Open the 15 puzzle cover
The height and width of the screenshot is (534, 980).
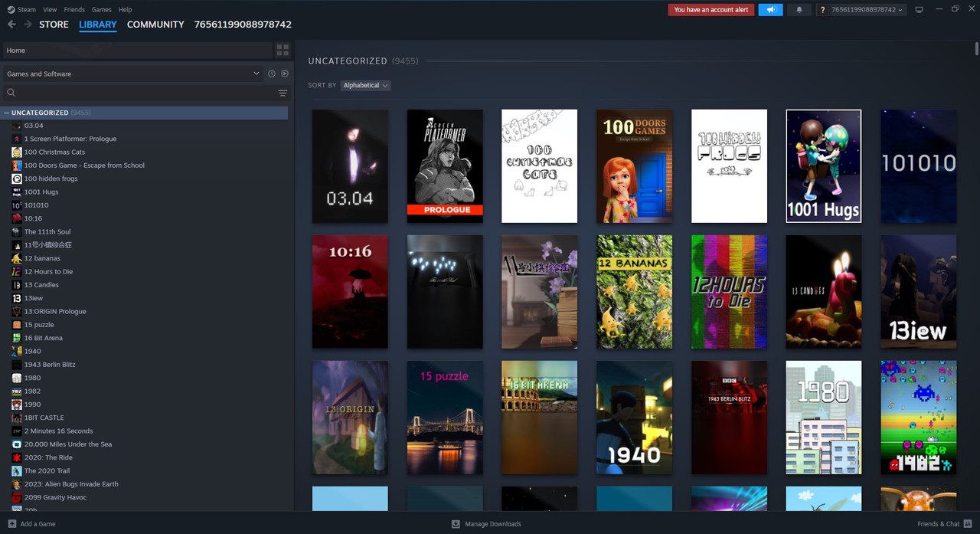(445, 418)
